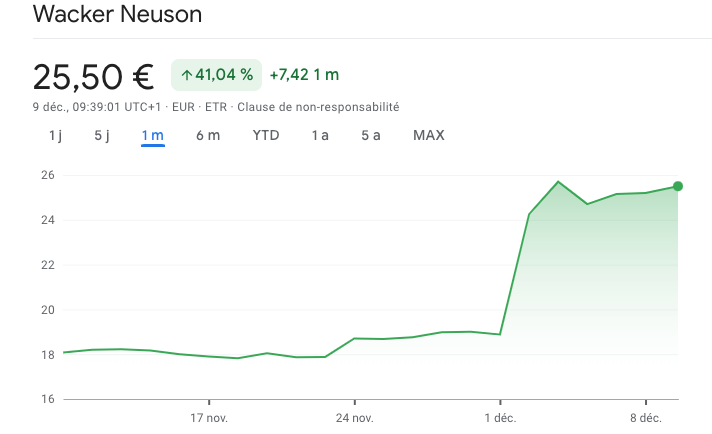Image resolution: width=712 pixels, height=434 pixels.
Task: Open the Clause de non-responsabilité link
Action: coord(318,106)
